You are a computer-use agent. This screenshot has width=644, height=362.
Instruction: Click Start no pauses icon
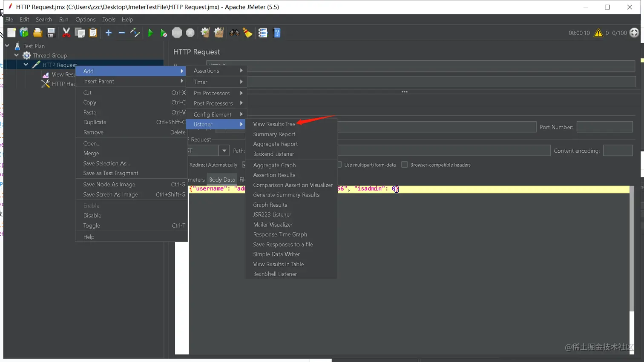click(x=164, y=33)
